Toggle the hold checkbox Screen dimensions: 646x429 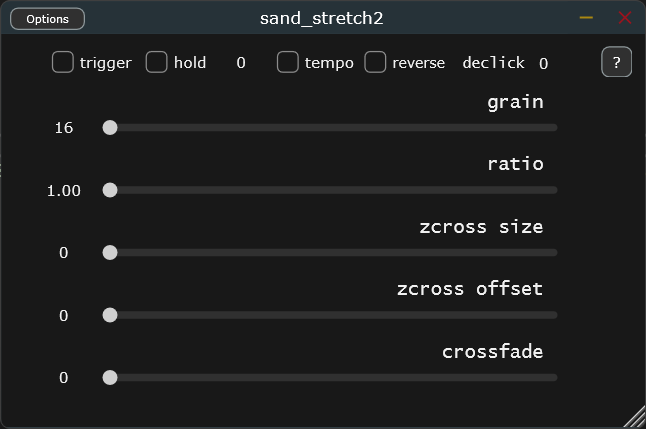click(x=157, y=62)
